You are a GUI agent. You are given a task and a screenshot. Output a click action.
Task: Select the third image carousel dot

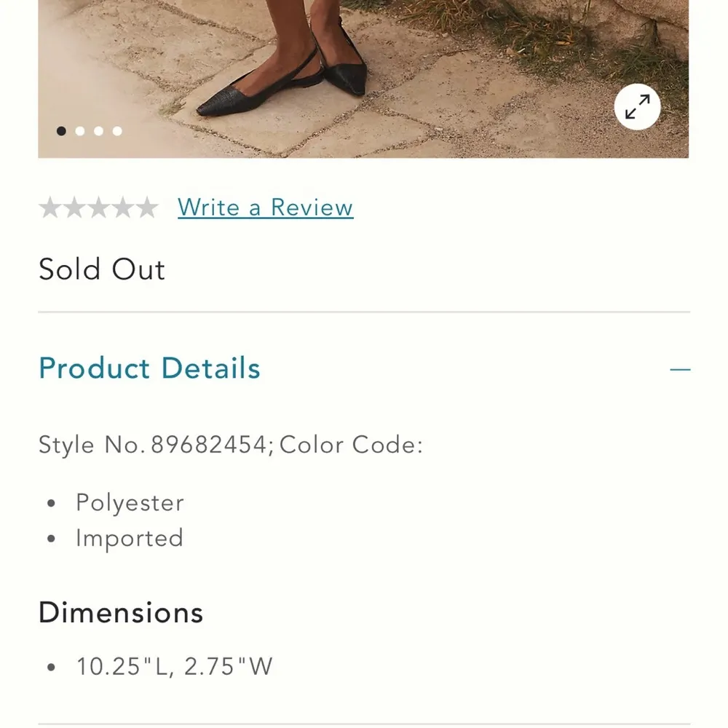point(98,131)
